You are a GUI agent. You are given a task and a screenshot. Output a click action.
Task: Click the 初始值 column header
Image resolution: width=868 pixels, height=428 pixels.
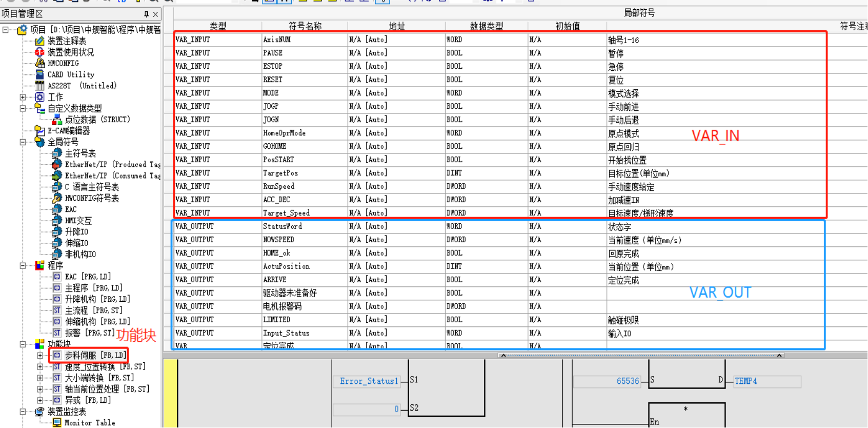coord(568,26)
